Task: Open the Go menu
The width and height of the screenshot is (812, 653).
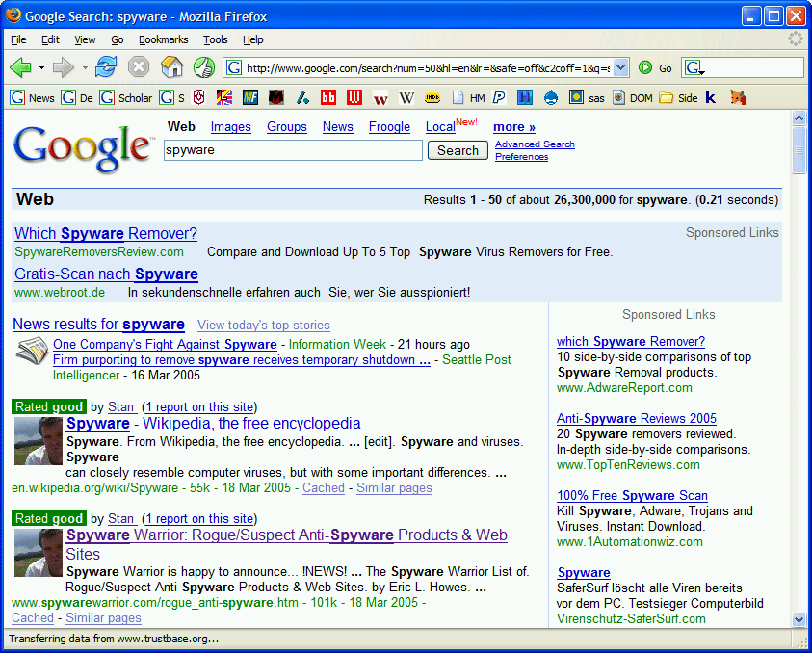Action: [118, 39]
